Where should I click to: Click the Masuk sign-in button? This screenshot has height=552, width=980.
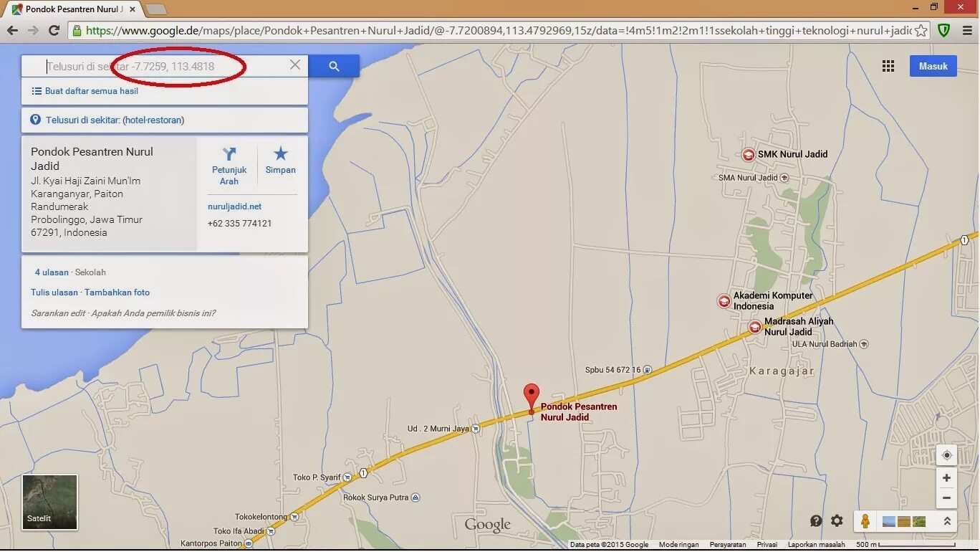pos(933,66)
